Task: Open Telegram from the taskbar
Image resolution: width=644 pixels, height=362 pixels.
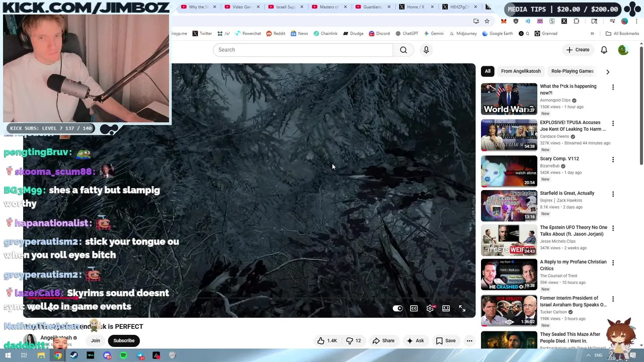Action: (x=140, y=355)
